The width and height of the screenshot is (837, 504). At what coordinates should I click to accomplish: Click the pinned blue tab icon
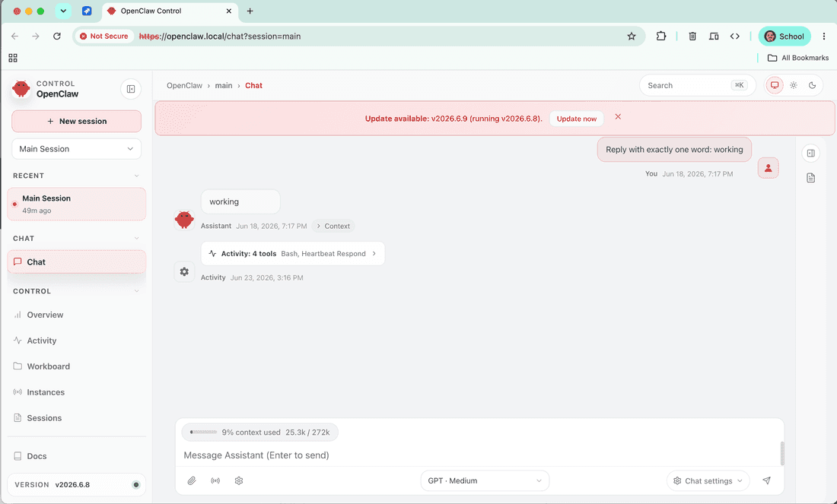87,11
